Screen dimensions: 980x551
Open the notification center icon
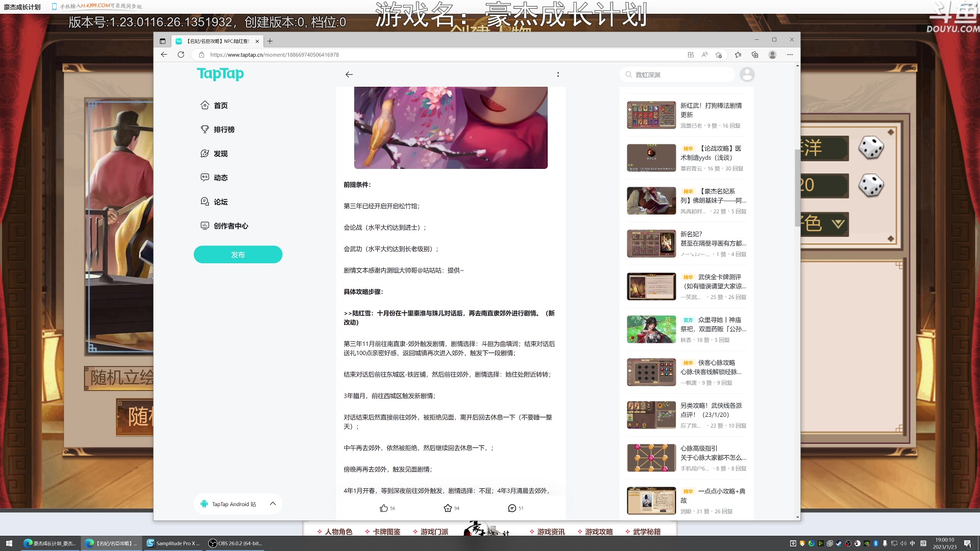click(x=967, y=543)
